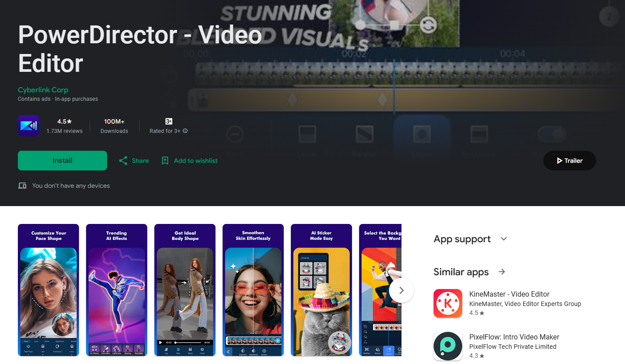The width and height of the screenshot is (625, 364).
Task: Click the PowerDirector app icon
Action: click(29, 126)
